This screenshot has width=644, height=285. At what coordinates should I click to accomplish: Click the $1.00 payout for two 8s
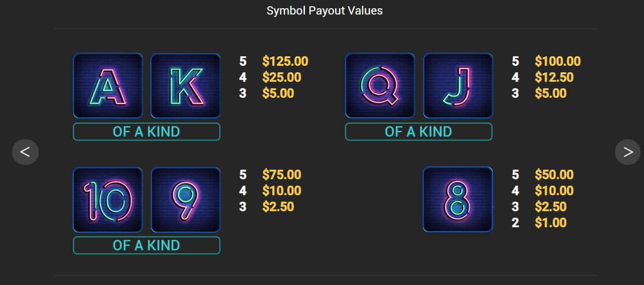click(551, 223)
